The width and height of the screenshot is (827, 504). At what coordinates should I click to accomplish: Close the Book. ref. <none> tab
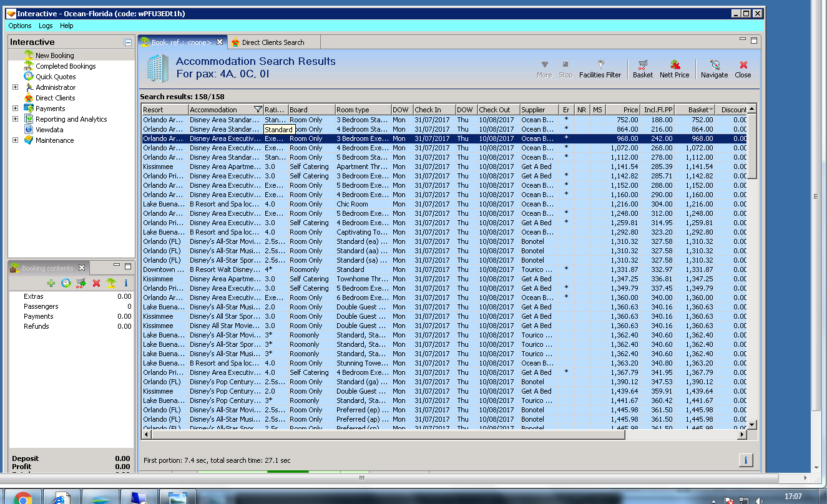point(220,42)
